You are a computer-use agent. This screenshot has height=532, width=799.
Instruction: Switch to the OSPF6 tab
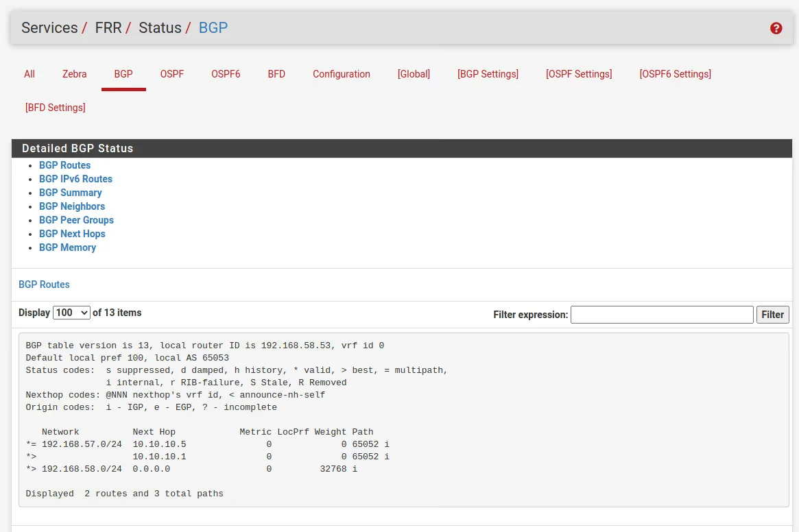(x=226, y=74)
